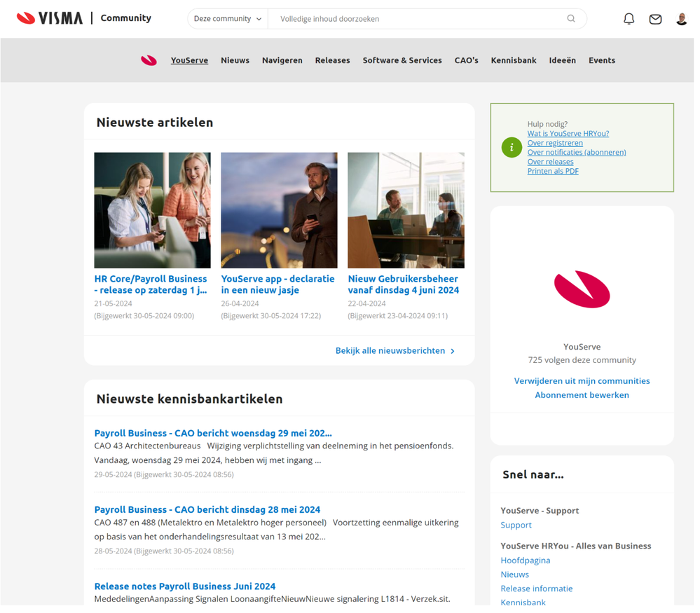This screenshot has width=700, height=613.
Task: Open the Nieuws menu item
Action: pos(235,60)
